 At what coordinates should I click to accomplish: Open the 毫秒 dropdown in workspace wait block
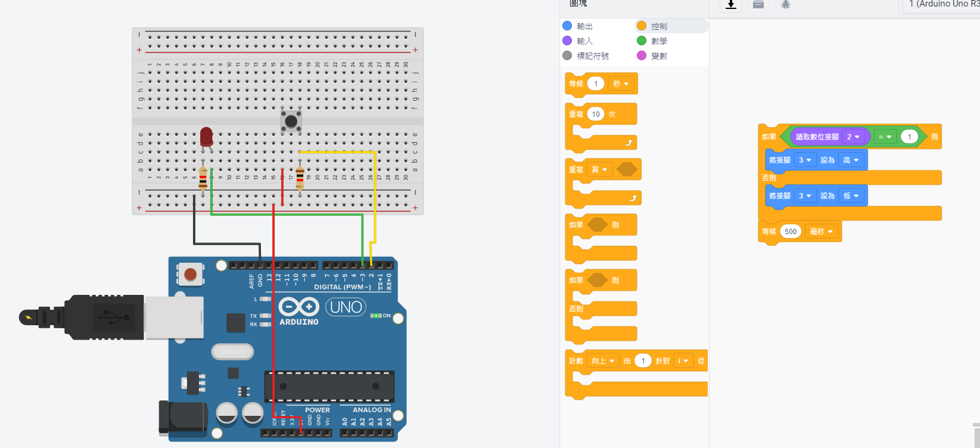(822, 232)
